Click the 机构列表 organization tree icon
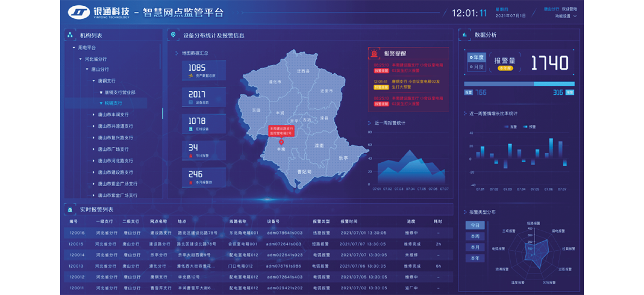The image size is (644, 295). point(70,35)
